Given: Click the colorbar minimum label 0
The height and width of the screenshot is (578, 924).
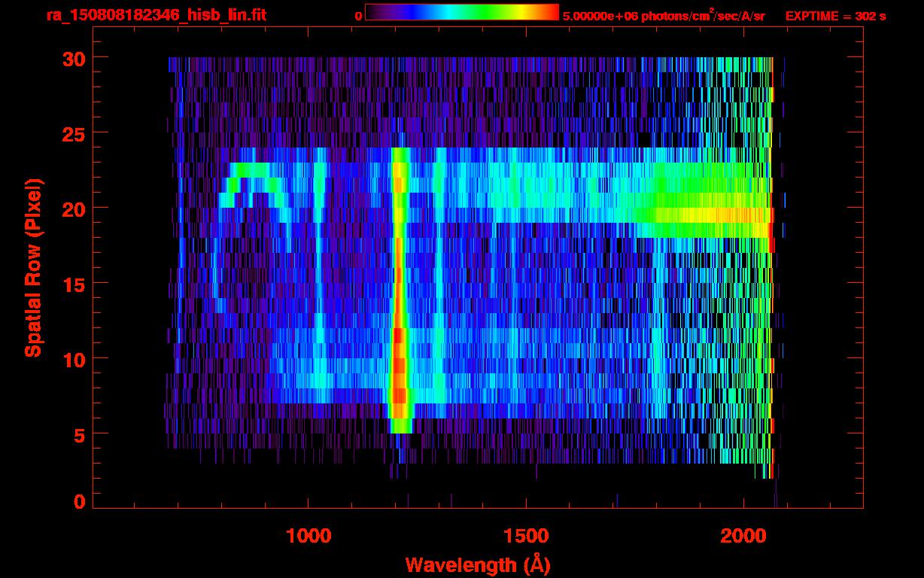Looking at the screenshot, I should click(358, 16).
